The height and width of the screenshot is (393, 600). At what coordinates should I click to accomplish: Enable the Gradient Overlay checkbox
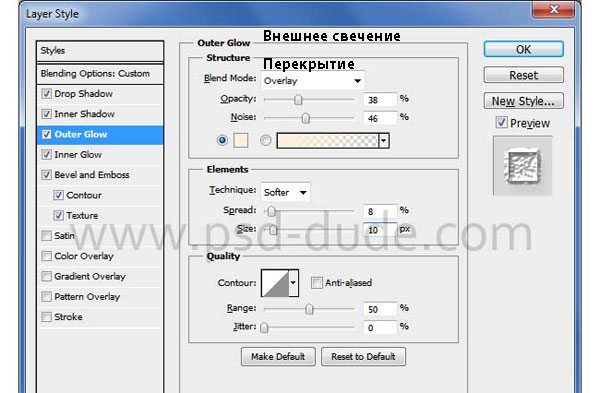pos(46,276)
